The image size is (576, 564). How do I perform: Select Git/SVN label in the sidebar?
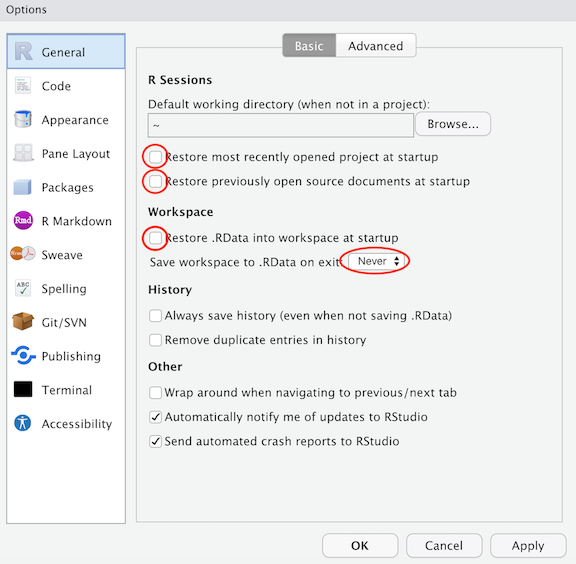tap(64, 323)
